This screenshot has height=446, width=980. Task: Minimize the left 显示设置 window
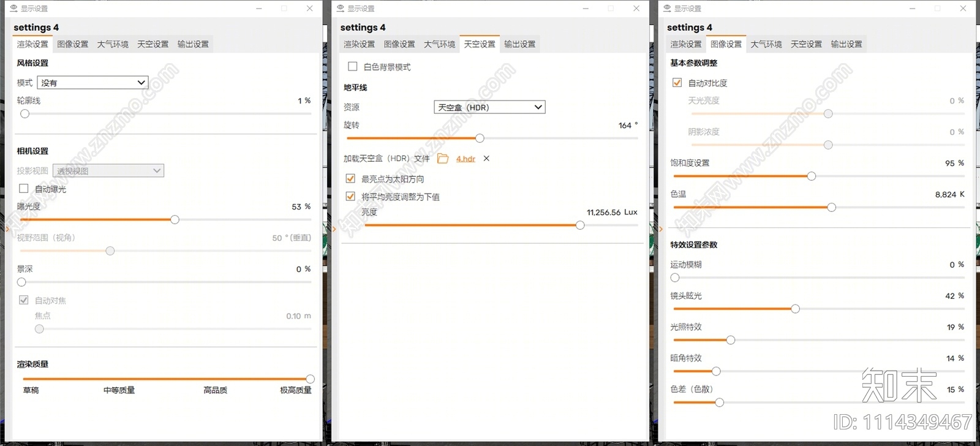coord(259,9)
